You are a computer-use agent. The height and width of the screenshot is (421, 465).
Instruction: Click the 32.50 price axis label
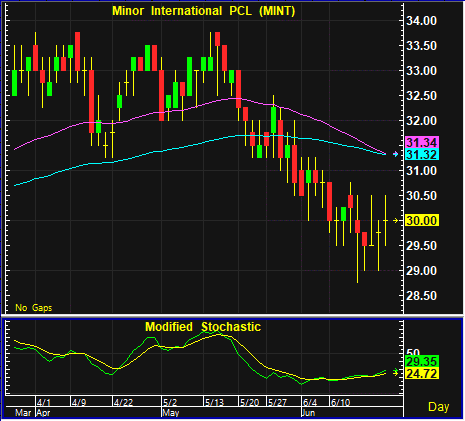421,96
